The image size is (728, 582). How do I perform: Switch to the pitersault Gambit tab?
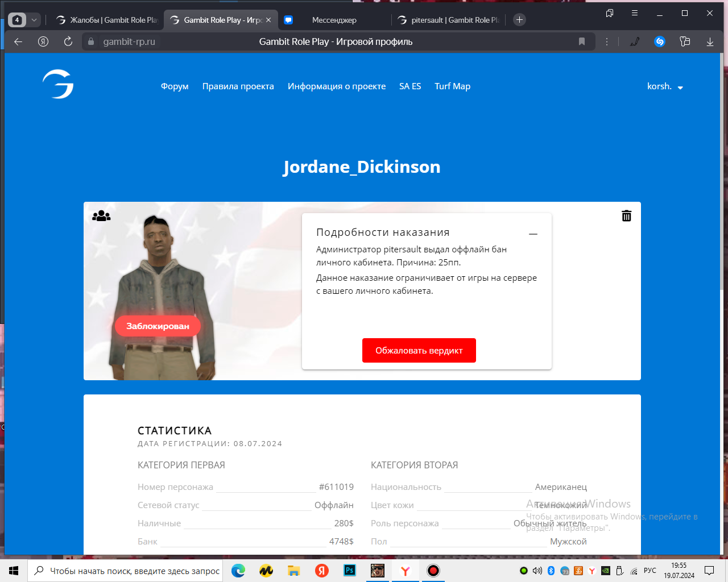(x=449, y=20)
